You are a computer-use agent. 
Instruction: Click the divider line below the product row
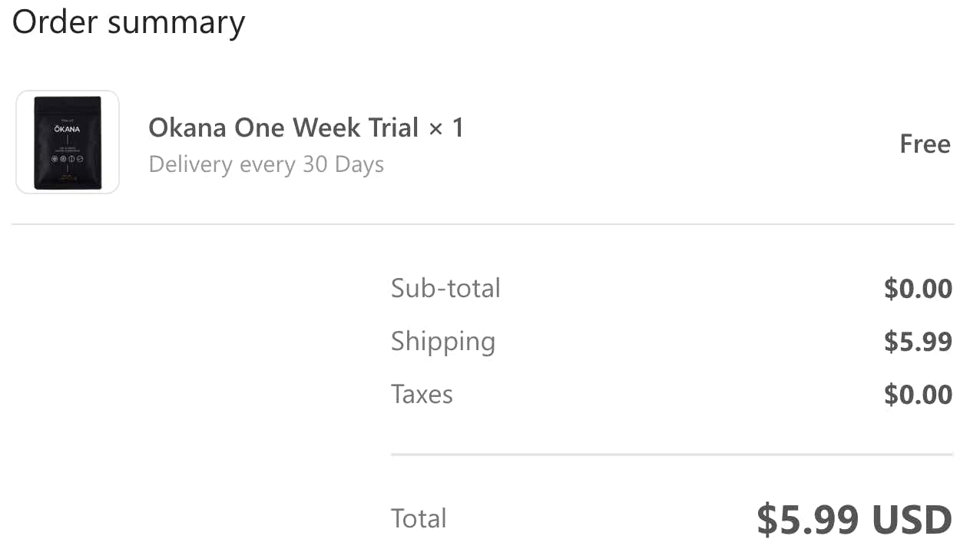pyautogui.click(x=483, y=224)
